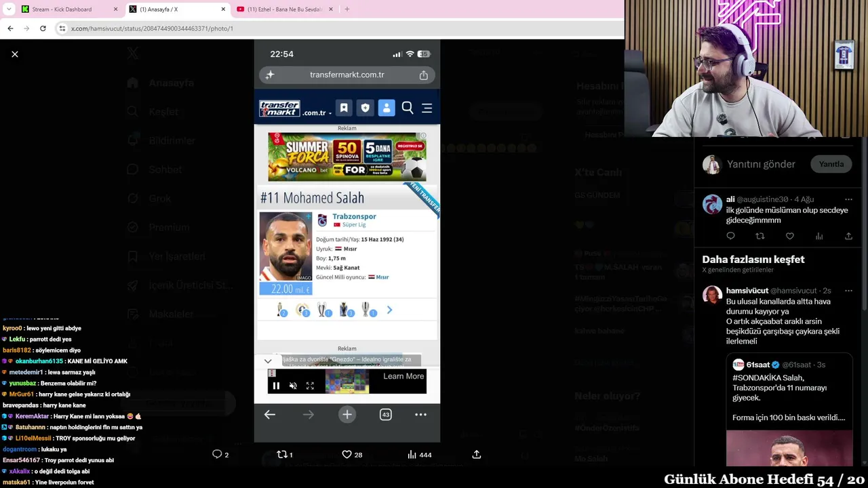Open ali's profile avatar
The width and height of the screenshot is (868, 488).
(712, 204)
